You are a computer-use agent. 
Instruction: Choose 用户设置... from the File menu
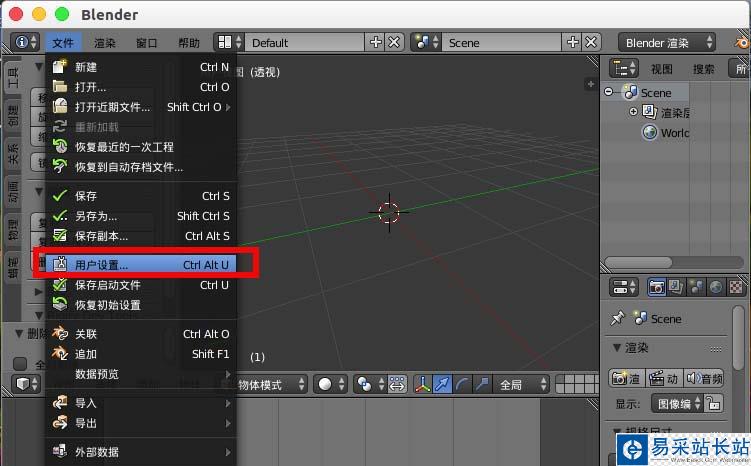click(141, 264)
